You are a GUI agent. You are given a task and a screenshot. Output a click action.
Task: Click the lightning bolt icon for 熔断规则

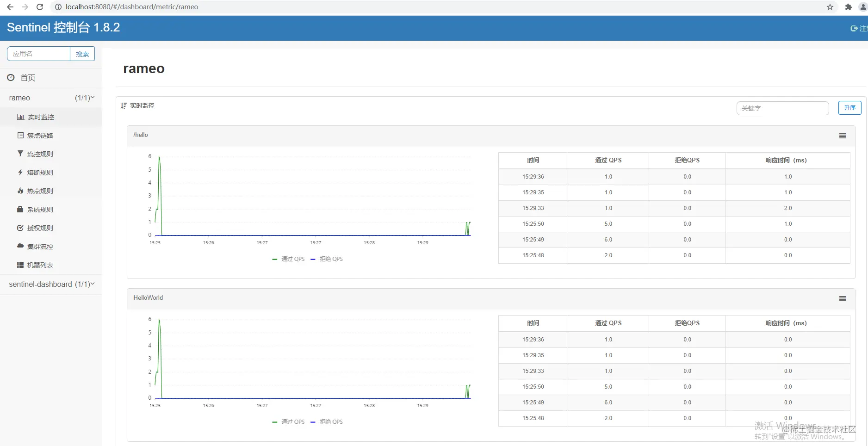[x=20, y=172]
